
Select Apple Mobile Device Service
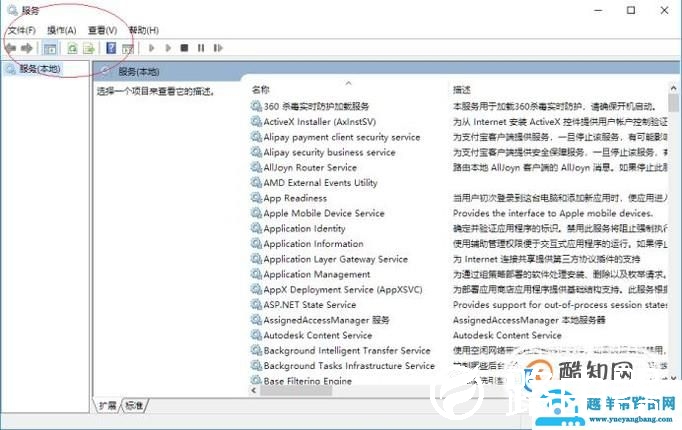[x=324, y=213]
